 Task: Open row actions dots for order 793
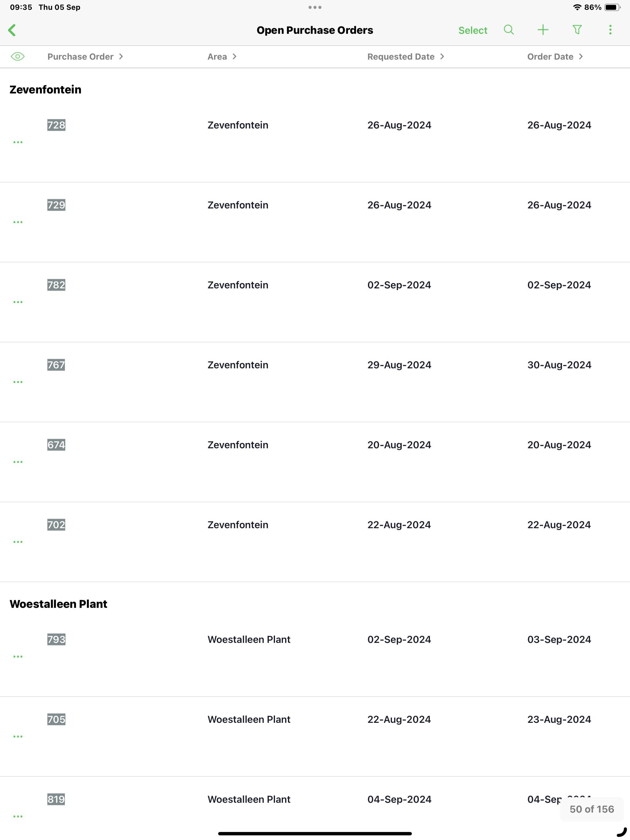point(18,656)
